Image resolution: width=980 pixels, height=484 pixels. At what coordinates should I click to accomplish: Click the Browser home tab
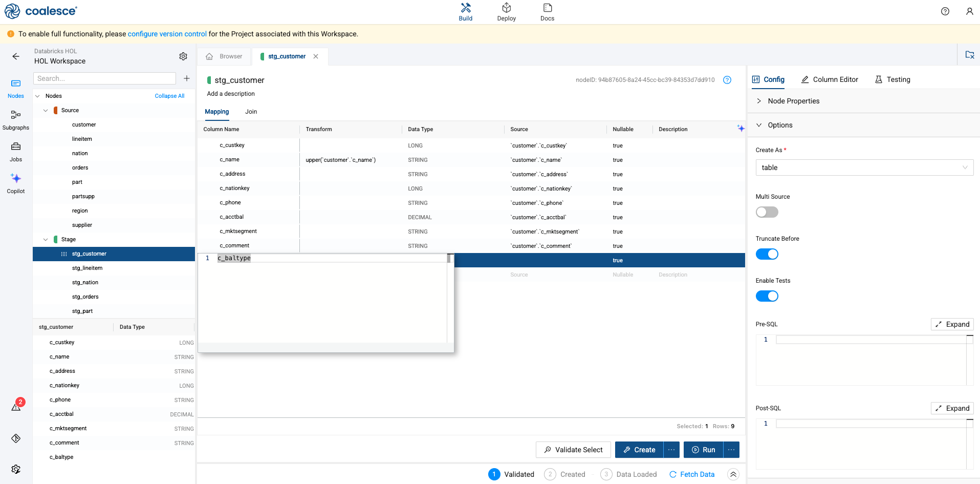(x=224, y=56)
